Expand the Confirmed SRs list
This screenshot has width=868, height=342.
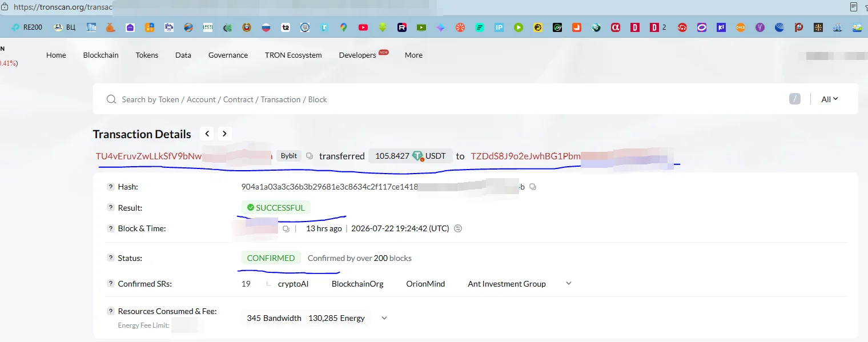coord(568,283)
